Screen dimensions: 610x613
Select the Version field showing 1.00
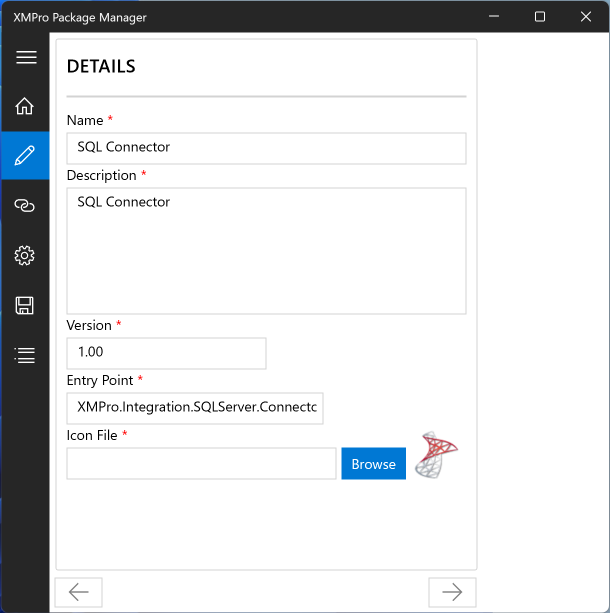(166, 353)
